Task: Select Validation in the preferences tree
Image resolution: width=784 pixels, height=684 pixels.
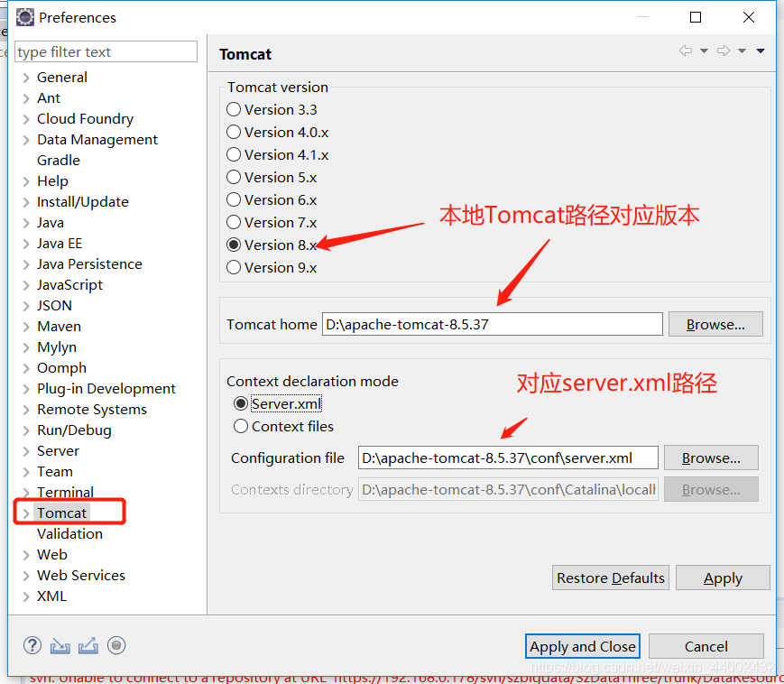Action: pyautogui.click(x=70, y=534)
